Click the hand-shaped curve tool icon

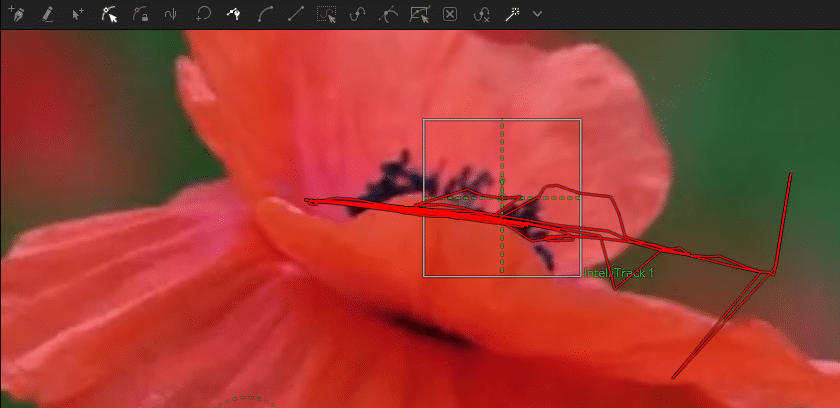click(x=171, y=14)
